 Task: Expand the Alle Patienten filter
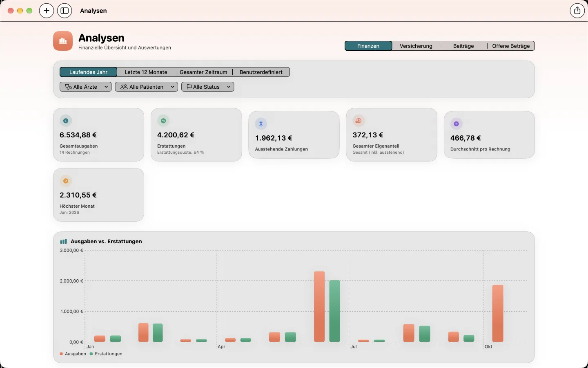(147, 87)
